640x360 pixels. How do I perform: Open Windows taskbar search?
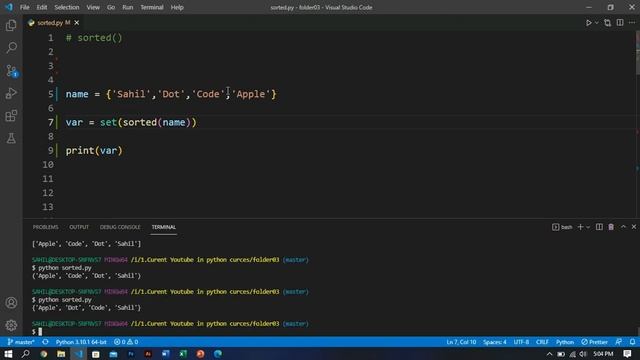click(25, 354)
